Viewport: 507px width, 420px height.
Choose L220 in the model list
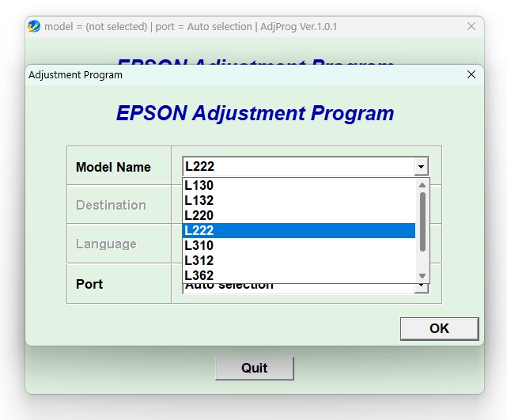pyautogui.click(x=299, y=215)
